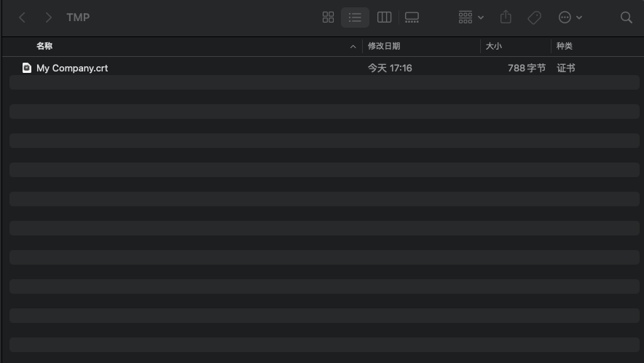Viewport: 644px width, 363px height.
Task: Switch to column view
Action: pyautogui.click(x=384, y=17)
